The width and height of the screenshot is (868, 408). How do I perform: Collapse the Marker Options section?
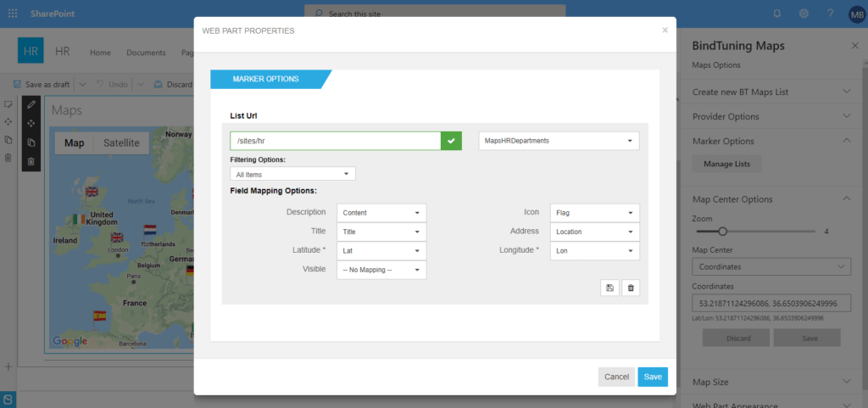point(771,141)
